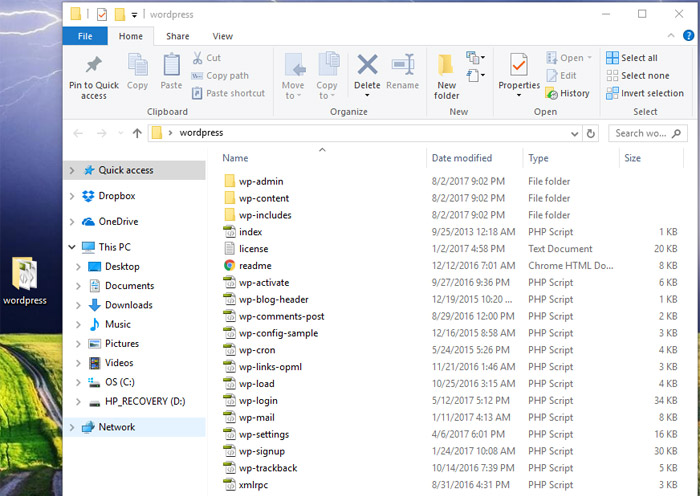700x496 pixels.
Task: Click the Edit icon in Open group
Action: pyautogui.click(x=552, y=75)
